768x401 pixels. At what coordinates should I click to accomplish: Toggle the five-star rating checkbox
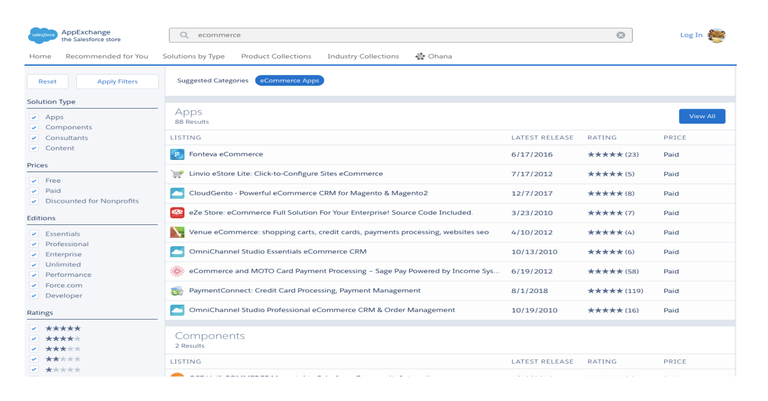(x=34, y=329)
